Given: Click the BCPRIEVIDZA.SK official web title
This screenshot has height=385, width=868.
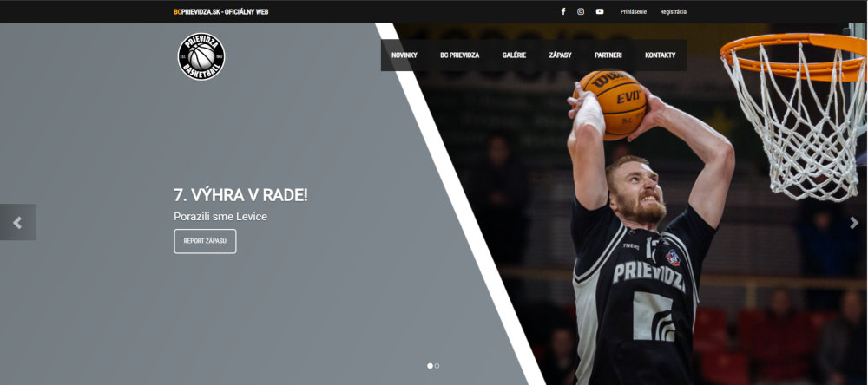Looking at the screenshot, I should pyautogui.click(x=220, y=11).
